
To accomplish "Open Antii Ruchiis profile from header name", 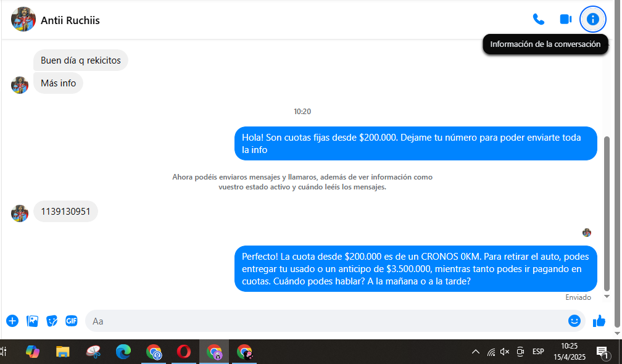I will (x=70, y=20).
